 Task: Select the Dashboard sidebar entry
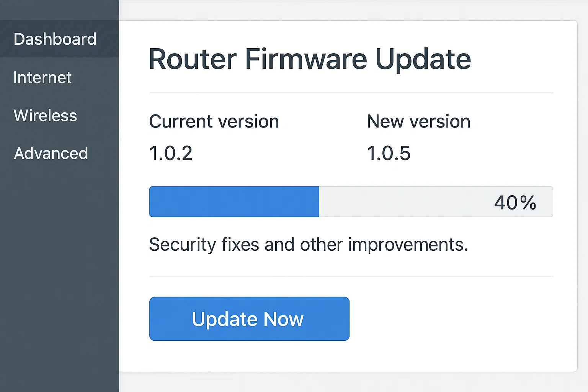(x=55, y=39)
